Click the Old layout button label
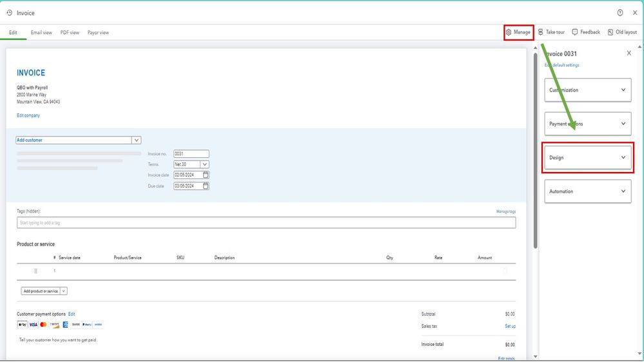Viewport: 644px width, 362px height. [x=627, y=32]
